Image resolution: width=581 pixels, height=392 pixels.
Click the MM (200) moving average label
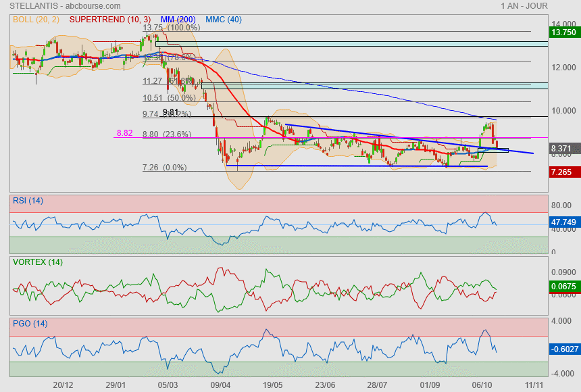point(177,20)
